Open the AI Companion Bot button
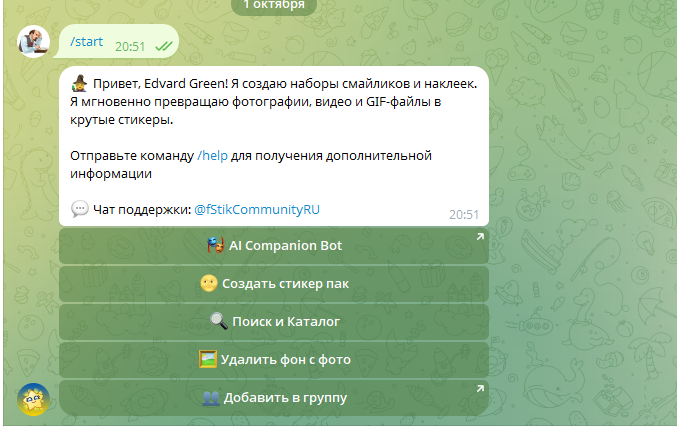The image size is (677, 427). 274,246
